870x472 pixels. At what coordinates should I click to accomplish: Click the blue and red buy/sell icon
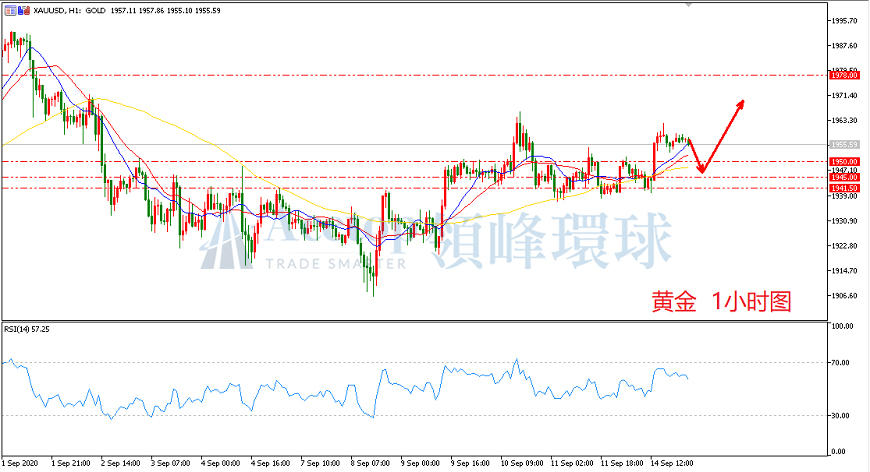click(x=24, y=10)
